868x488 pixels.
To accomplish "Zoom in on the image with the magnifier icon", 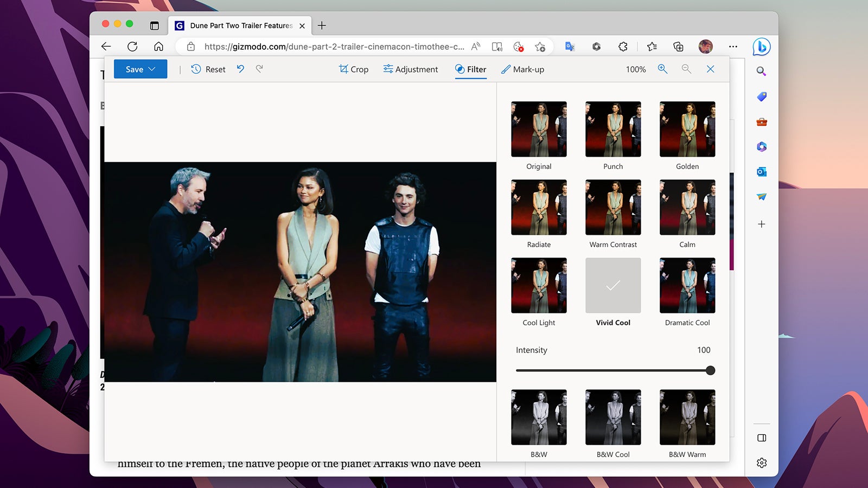I will click(662, 69).
